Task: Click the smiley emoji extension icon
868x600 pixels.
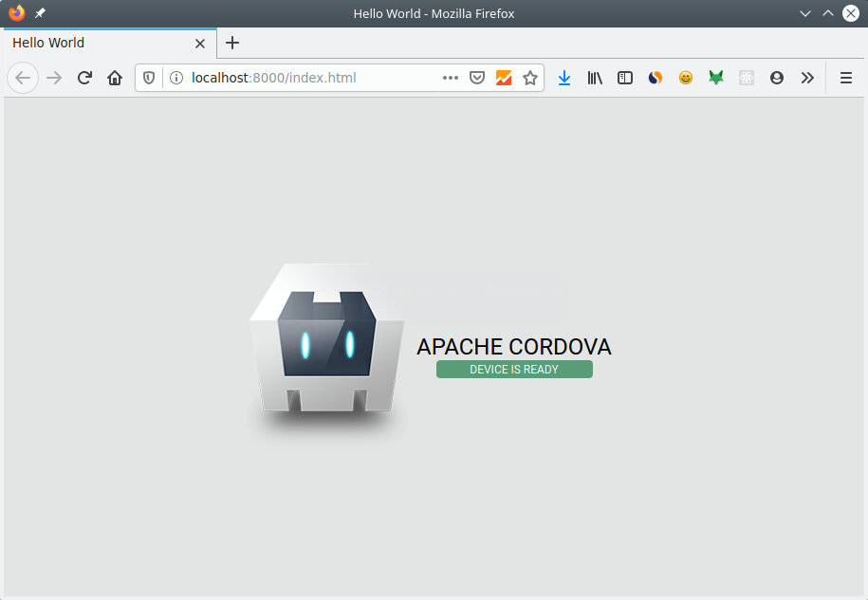Action: coord(686,78)
